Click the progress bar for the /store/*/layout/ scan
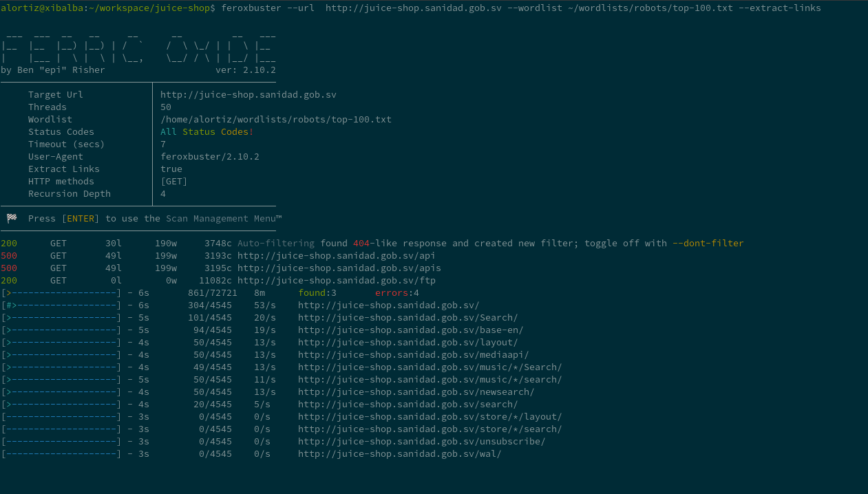 point(61,417)
